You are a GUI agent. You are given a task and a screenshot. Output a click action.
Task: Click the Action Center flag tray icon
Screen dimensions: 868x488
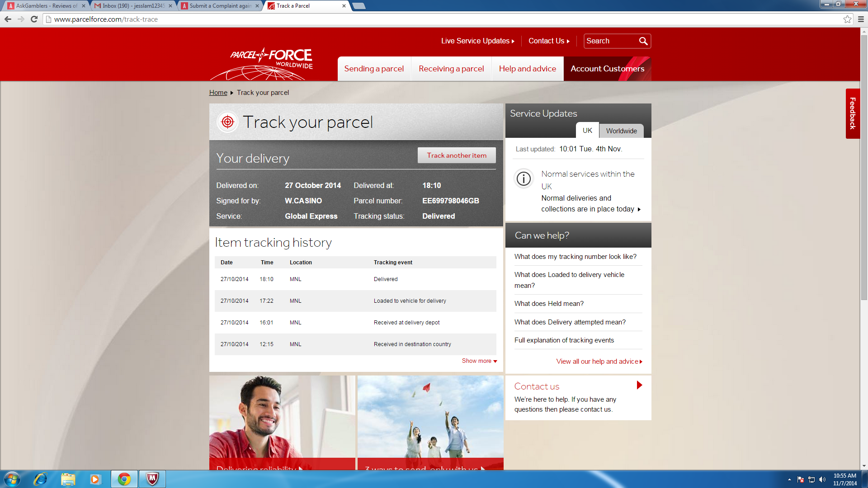[801, 479]
